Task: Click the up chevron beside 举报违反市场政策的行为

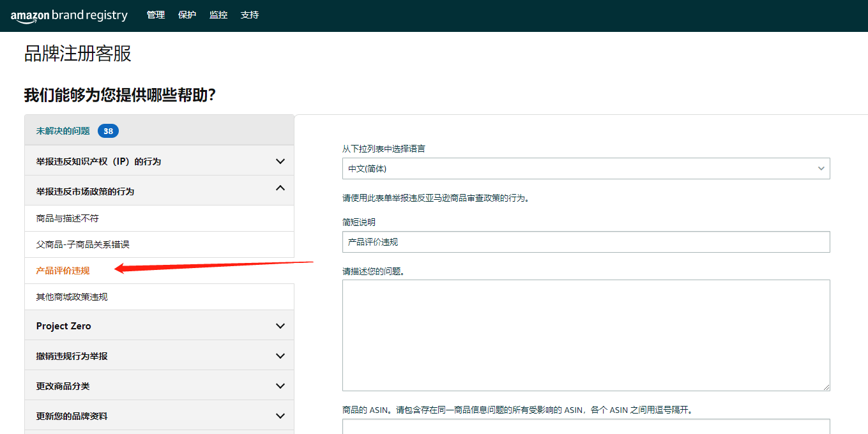Action: tap(280, 188)
